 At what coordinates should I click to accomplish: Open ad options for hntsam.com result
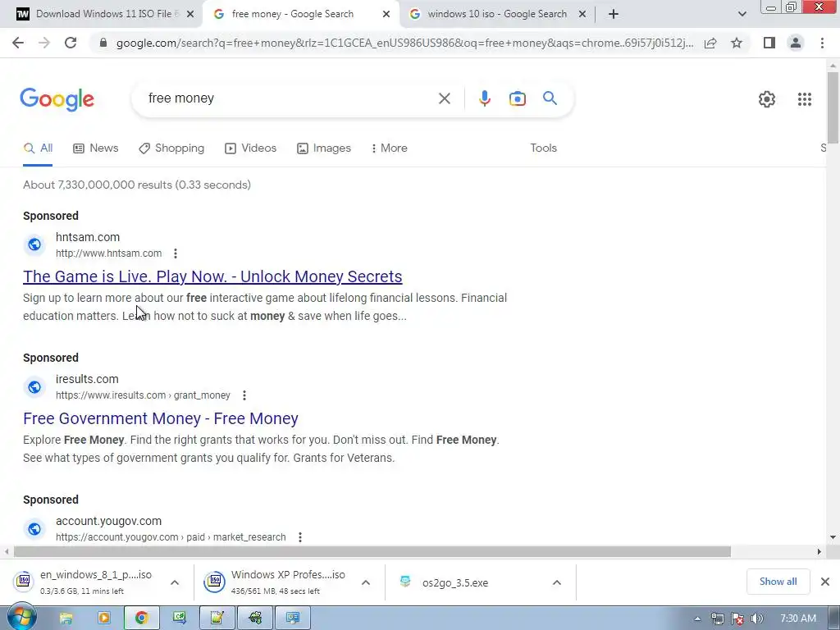click(176, 253)
